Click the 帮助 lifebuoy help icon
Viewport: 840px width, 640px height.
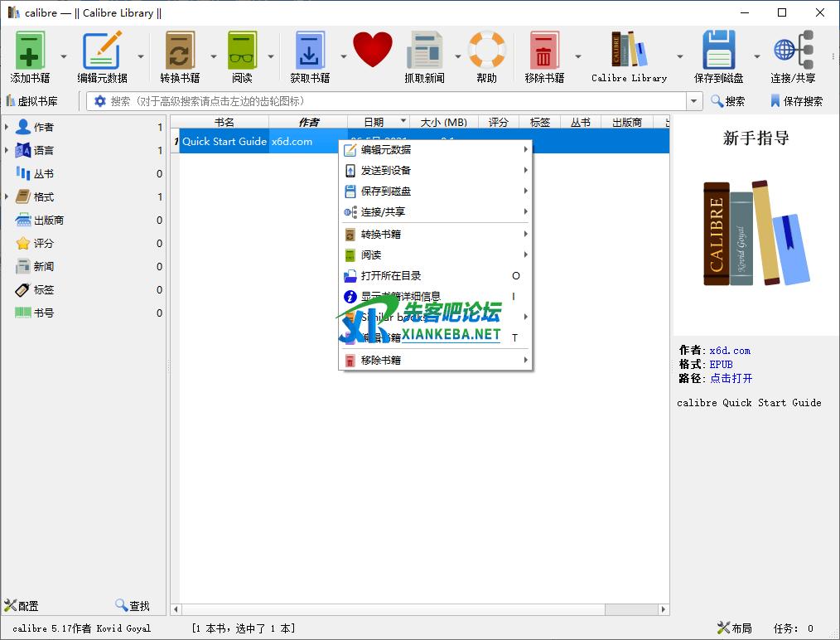[486, 51]
